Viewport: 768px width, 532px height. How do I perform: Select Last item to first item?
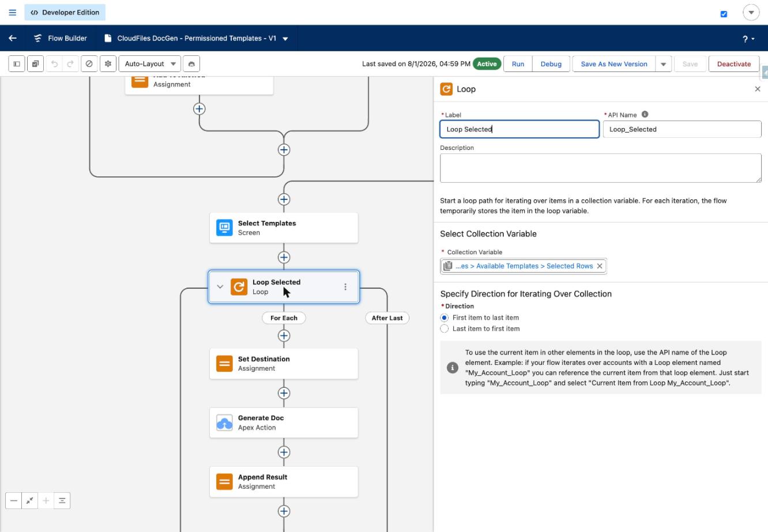(444, 329)
